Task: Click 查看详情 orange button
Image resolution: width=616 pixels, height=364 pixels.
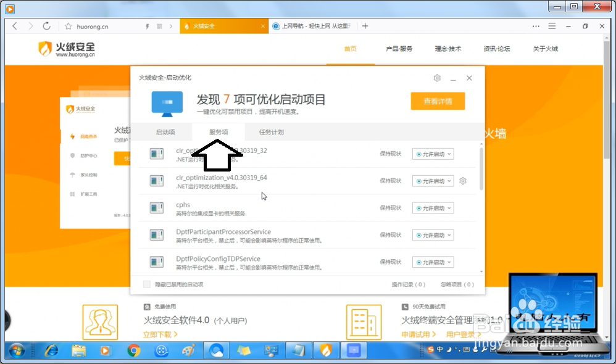Action: click(x=438, y=101)
